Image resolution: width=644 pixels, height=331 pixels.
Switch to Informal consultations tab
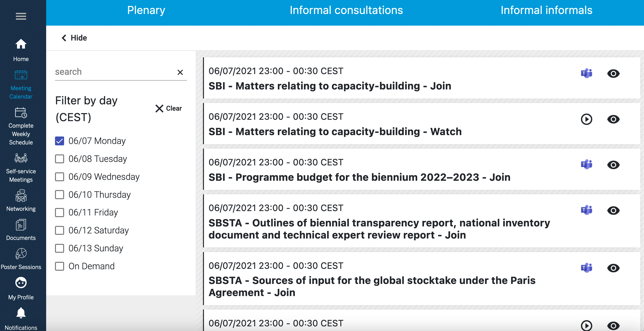tap(346, 10)
